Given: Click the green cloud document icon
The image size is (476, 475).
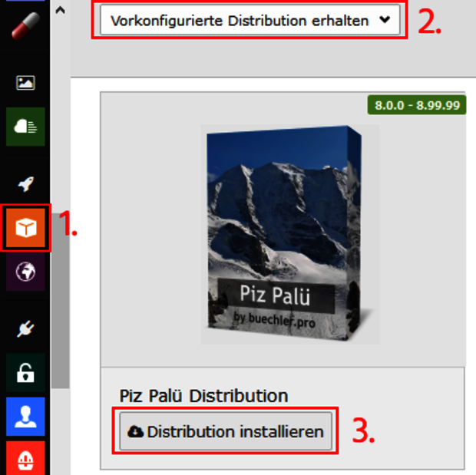Looking at the screenshot, I should click(x=25, y=127).
